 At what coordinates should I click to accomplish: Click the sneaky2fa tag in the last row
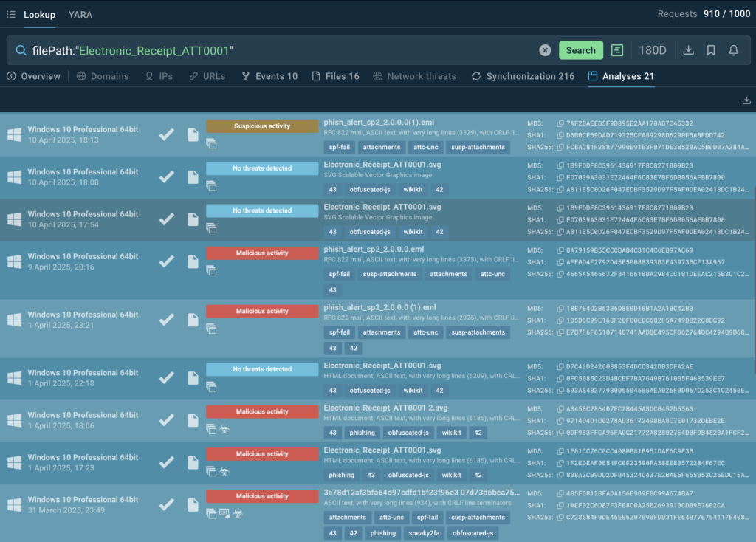[x=422, y=533]
